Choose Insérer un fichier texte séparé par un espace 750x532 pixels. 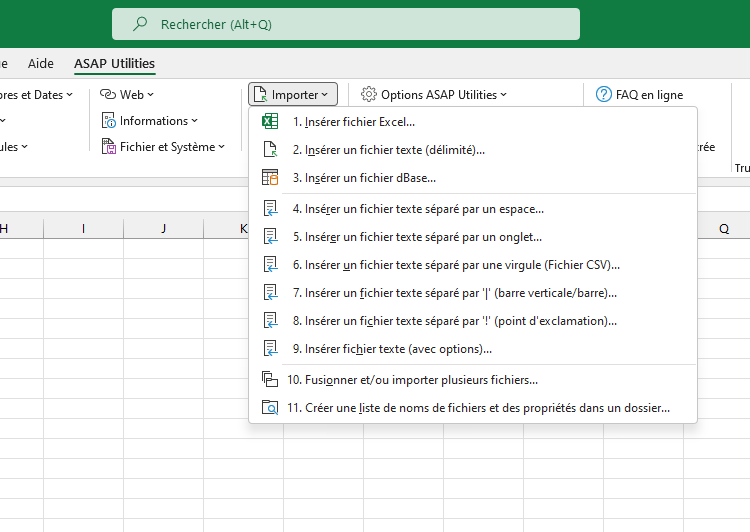pyautogui.click(x=473, y=209)
